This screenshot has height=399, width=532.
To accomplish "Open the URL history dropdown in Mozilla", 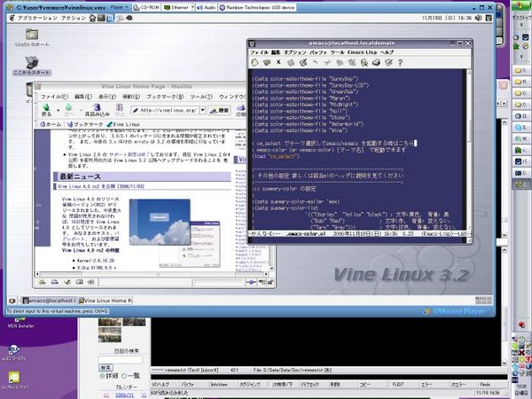I will [x=202, y=110].
